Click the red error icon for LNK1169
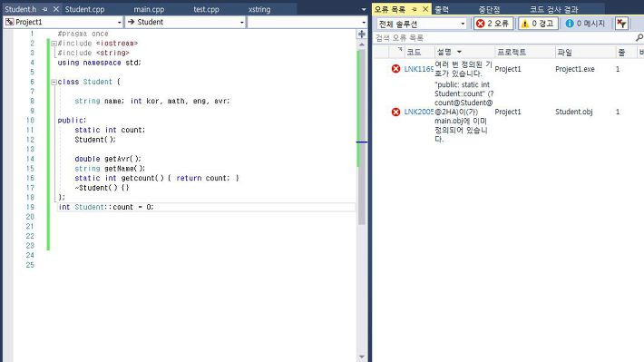The height and width of the screenshot is (362, 644). tap(395, 69)
